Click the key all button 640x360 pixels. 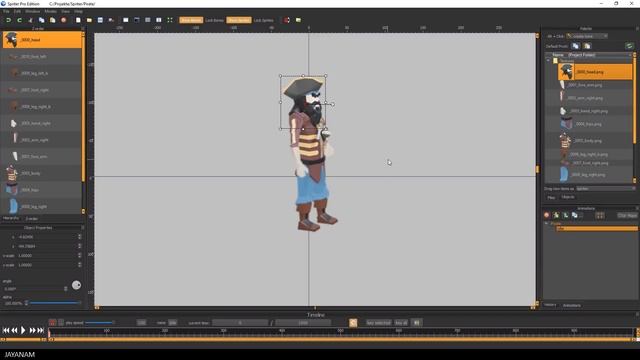tap(401, 323)
